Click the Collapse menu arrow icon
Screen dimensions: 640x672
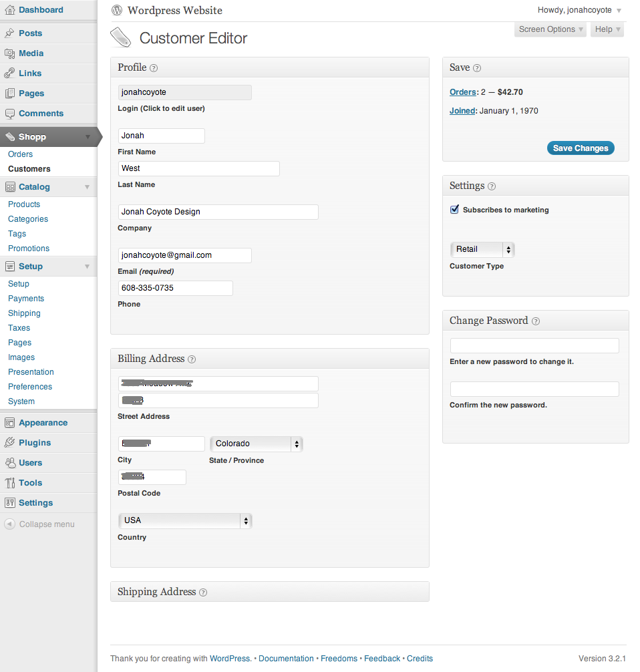[x=9, y=524]
